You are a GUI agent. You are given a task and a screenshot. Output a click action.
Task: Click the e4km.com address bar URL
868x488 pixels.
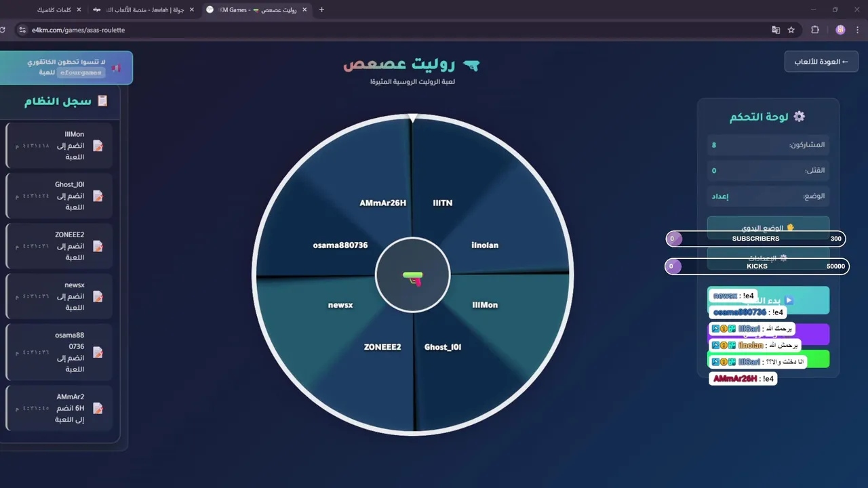tap(78, 30)
